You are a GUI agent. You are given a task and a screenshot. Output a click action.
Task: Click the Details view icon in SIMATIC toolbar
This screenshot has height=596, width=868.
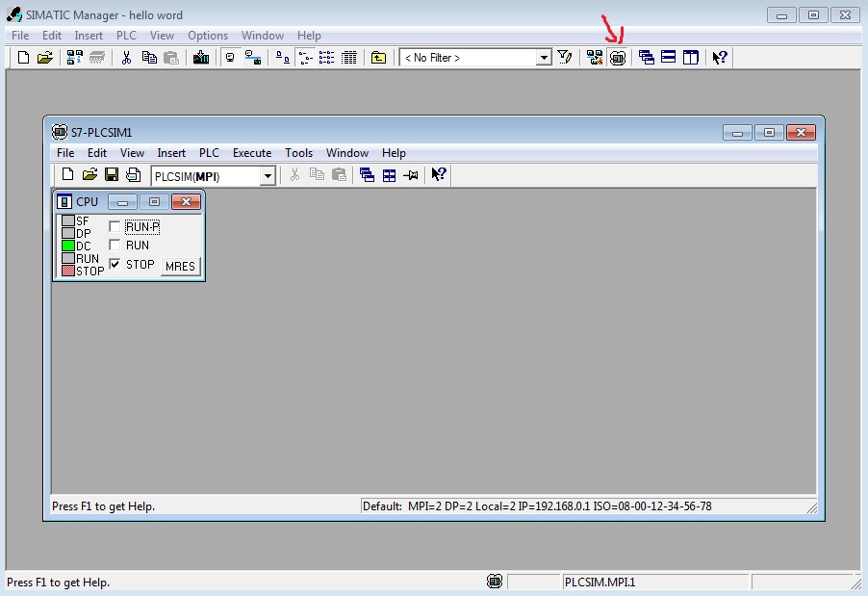[349, 58]
